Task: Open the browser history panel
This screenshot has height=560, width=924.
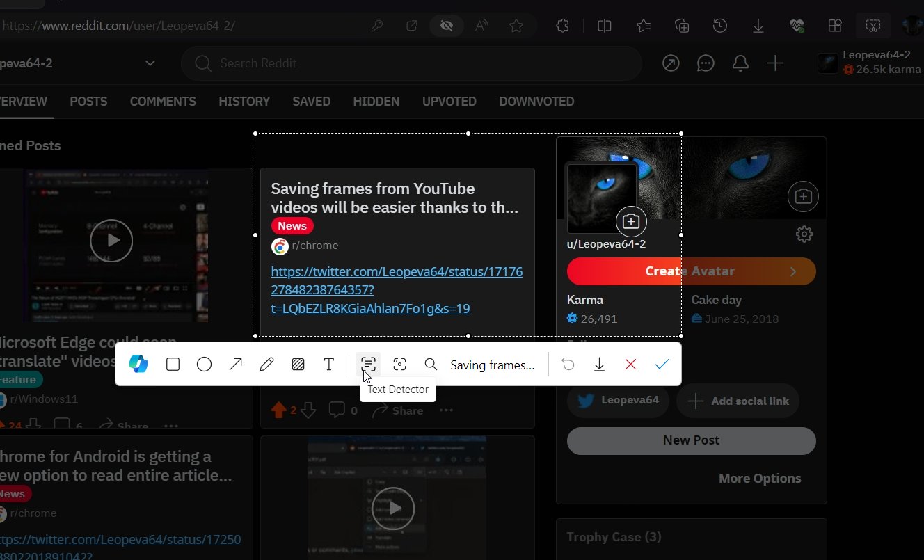Action: click(x=720, y=26)
